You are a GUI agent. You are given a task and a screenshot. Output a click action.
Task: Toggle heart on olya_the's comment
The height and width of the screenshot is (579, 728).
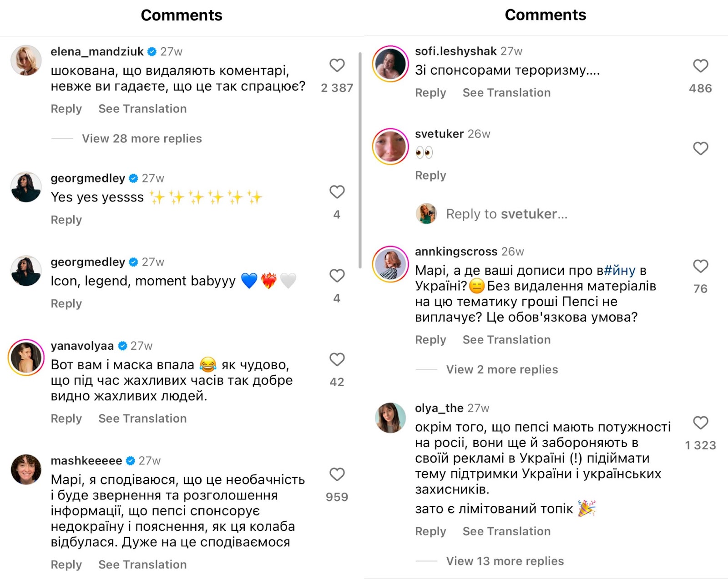pos(700,423)
